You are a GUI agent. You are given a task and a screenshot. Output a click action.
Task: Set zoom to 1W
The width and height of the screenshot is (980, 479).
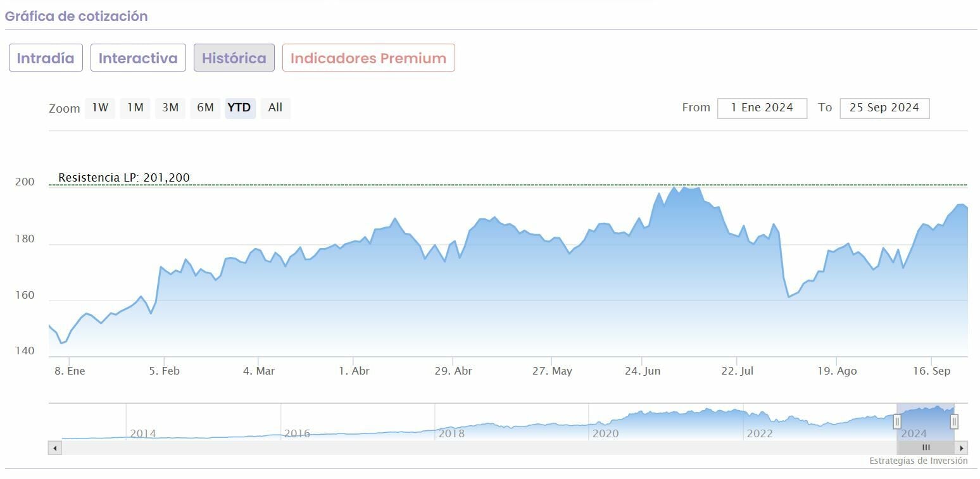point(100,108)
